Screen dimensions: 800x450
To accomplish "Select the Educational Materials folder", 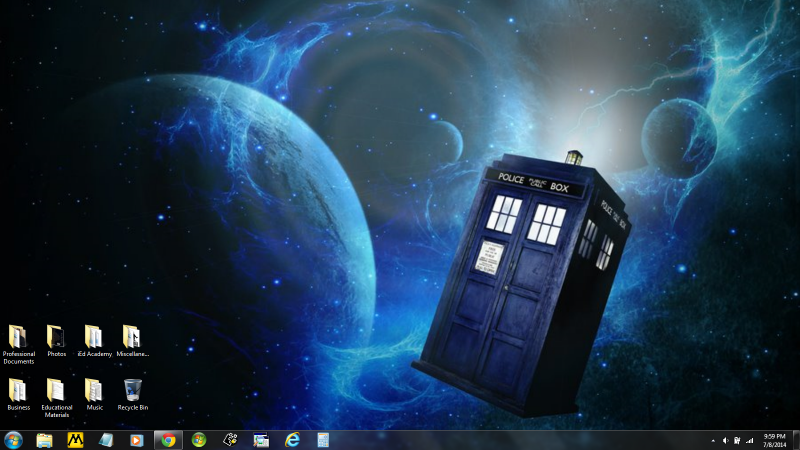I will [x=57, y=397].
